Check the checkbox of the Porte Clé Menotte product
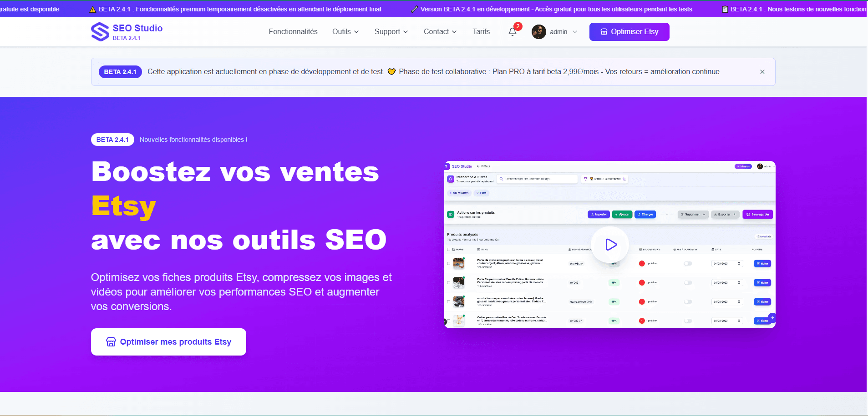This screenshot has height=416, width=868. pyautogui.click(x=448, y=282)
